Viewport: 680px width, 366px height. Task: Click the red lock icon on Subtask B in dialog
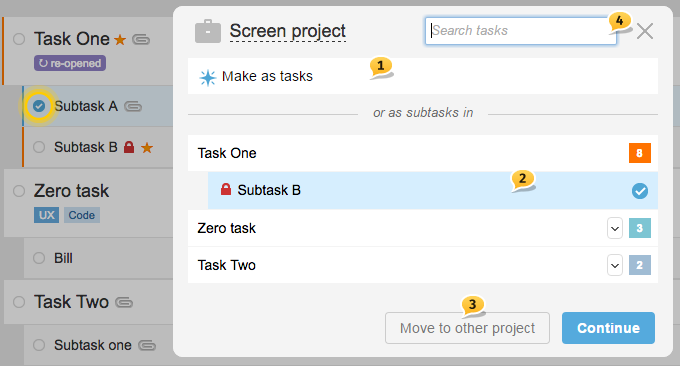coord(226,190)
